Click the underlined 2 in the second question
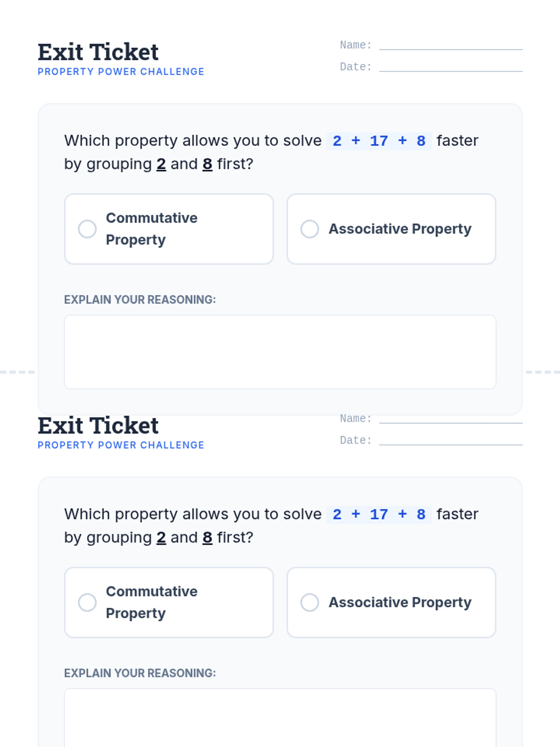The image size is (560, 747). pyautogui.click(x=161, y=537)
